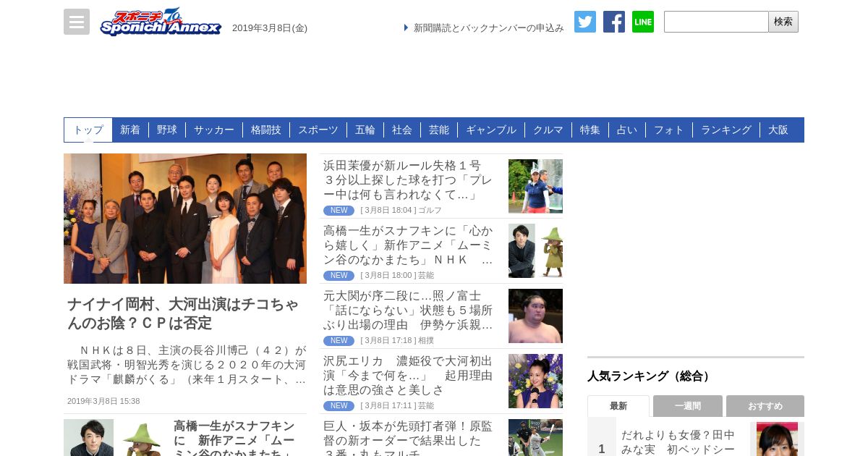Open 高橋一生がスナフキンに「心から嬉しく」 article

(409, 245)
